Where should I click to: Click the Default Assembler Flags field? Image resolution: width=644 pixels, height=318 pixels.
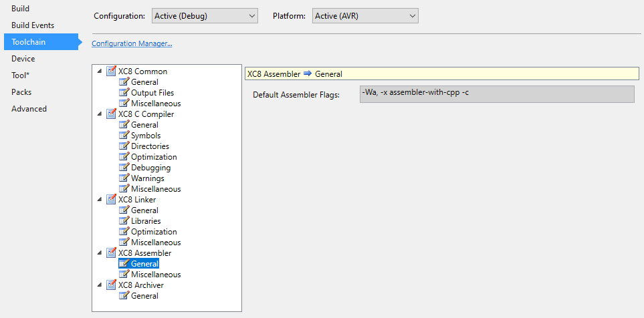496,94
